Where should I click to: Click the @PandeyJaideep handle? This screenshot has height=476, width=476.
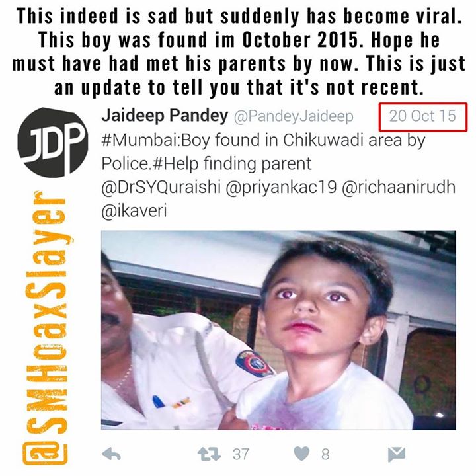point(294,116)
